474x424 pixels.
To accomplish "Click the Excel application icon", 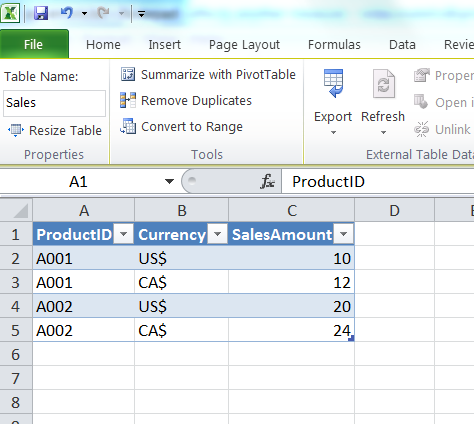I will click(10, 13).
